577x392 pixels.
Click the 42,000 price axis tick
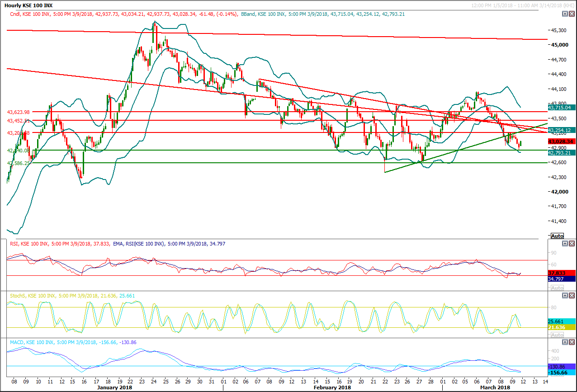[559, 191]
